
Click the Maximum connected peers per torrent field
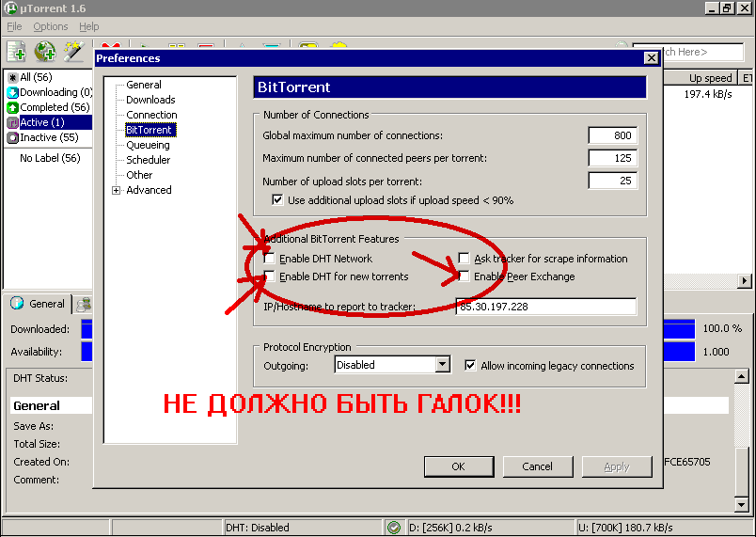pyautogui.click(x=613, y=158)
